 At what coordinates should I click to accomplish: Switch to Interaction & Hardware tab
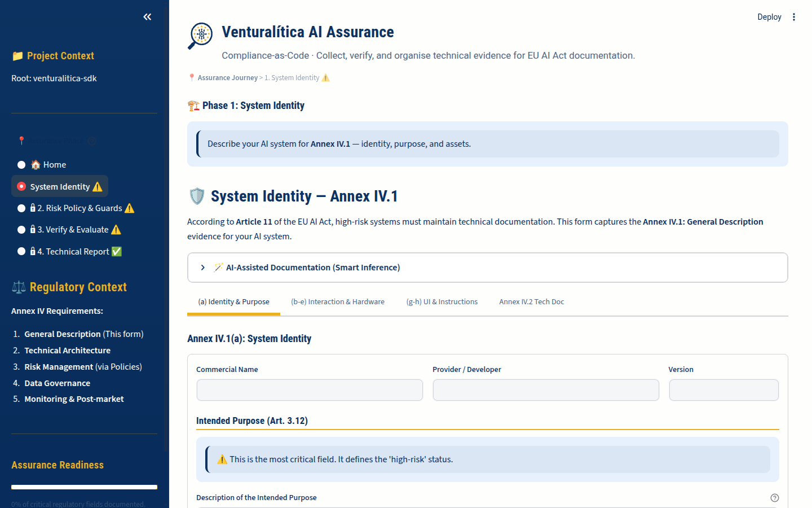(x=337, y=302)
